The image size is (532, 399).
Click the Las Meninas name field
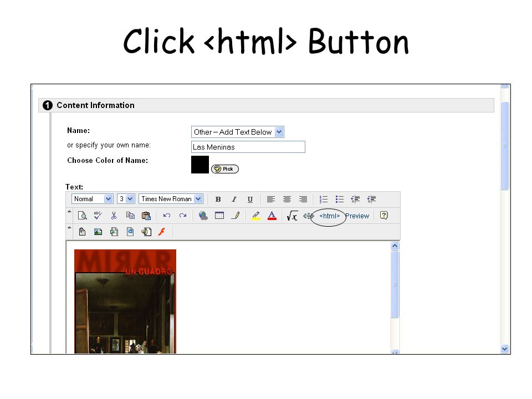(x=248, y=147)
